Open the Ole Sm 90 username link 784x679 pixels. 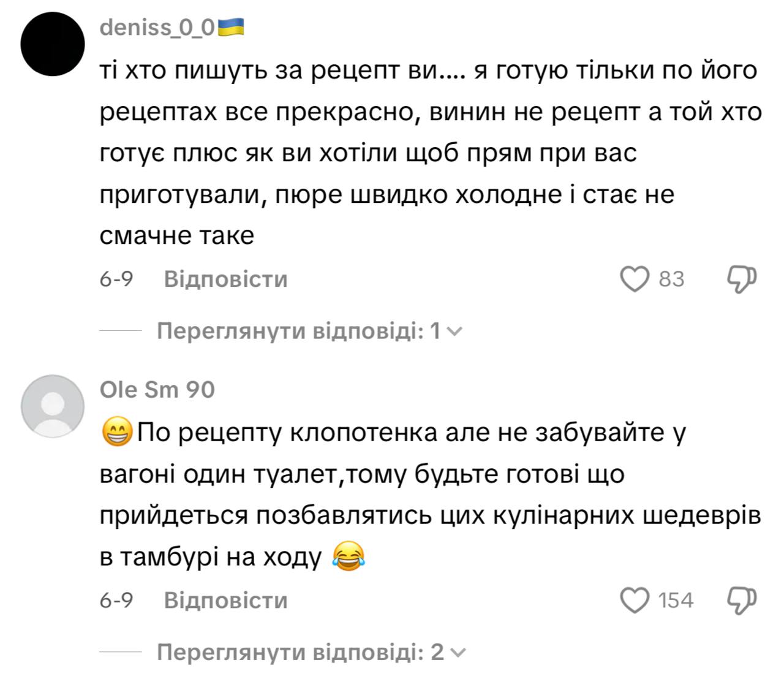point(157,389)
